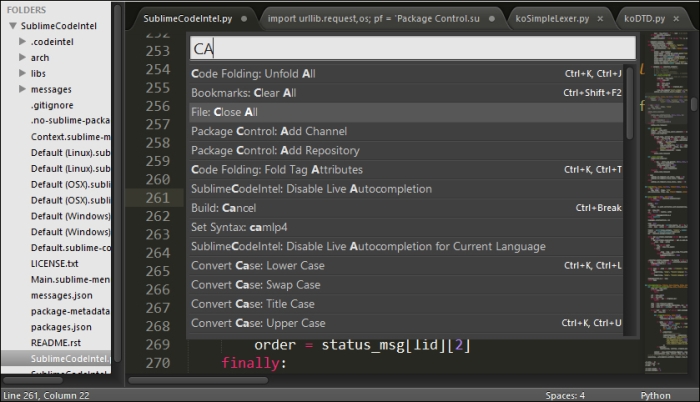Expand the arch folder
Viewport: 700px width, 402px height.
(22, 57)
